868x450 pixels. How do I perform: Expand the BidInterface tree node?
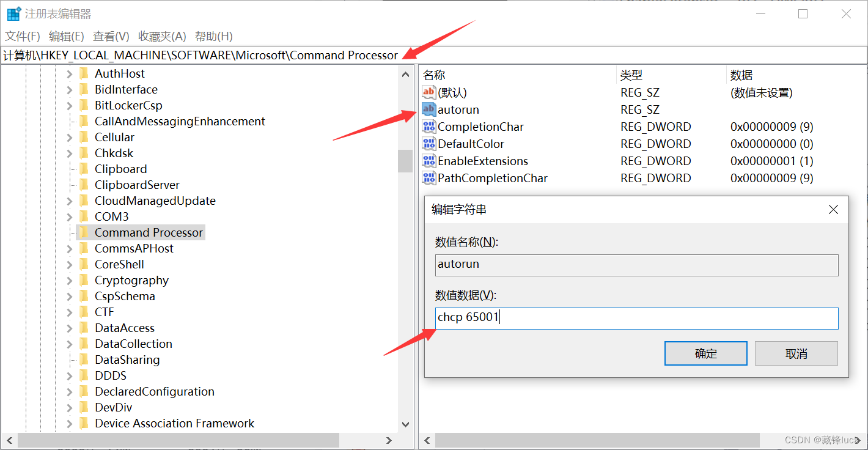coord(69,90)
